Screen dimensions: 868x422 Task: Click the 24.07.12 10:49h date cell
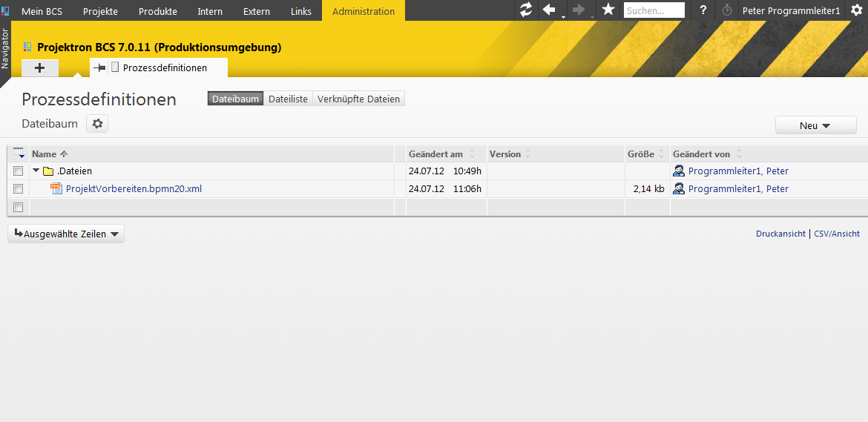pos(445,171)
